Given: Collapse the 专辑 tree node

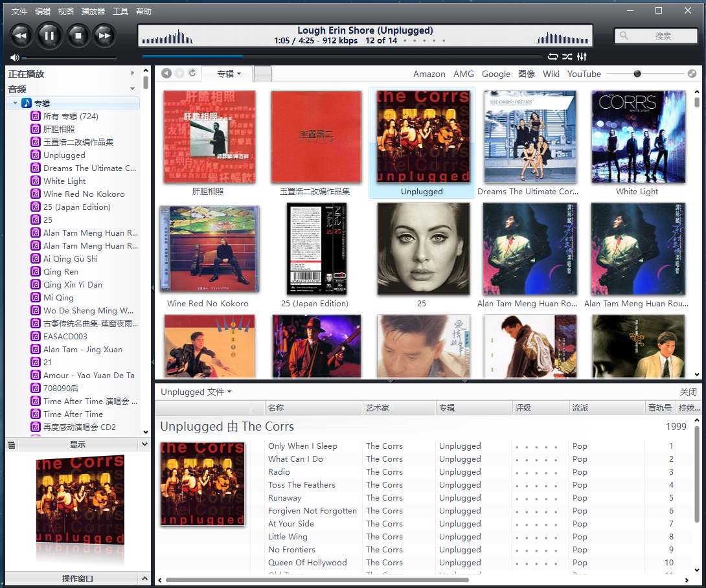Looking at the screenshot, I should [x=15, y=104].
